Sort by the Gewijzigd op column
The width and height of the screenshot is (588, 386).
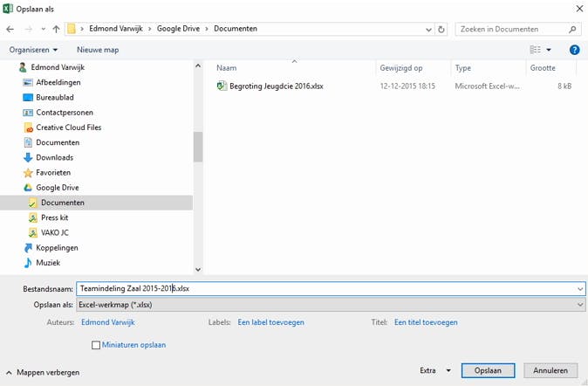click(401, 68)
